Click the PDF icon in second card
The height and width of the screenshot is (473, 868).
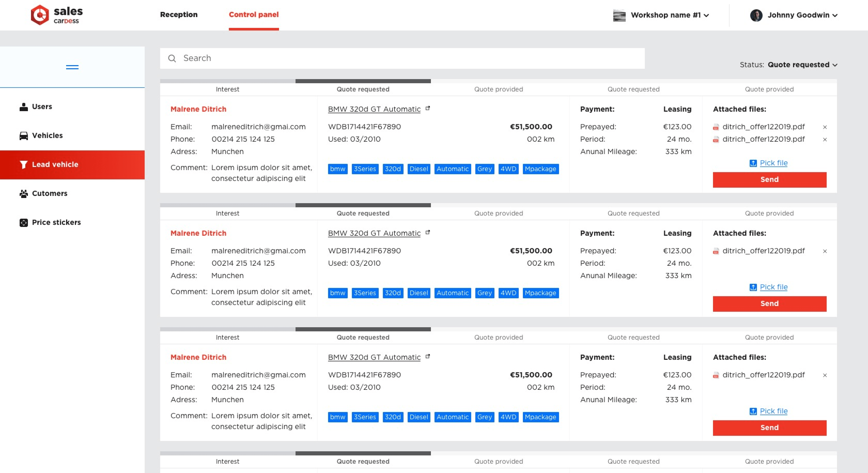coord(716,251)
